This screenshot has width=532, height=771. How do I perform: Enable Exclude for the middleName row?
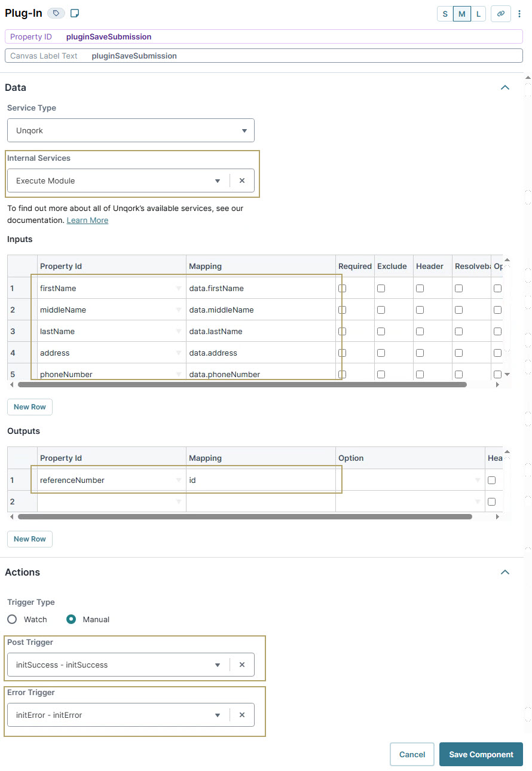coord(381,310)
